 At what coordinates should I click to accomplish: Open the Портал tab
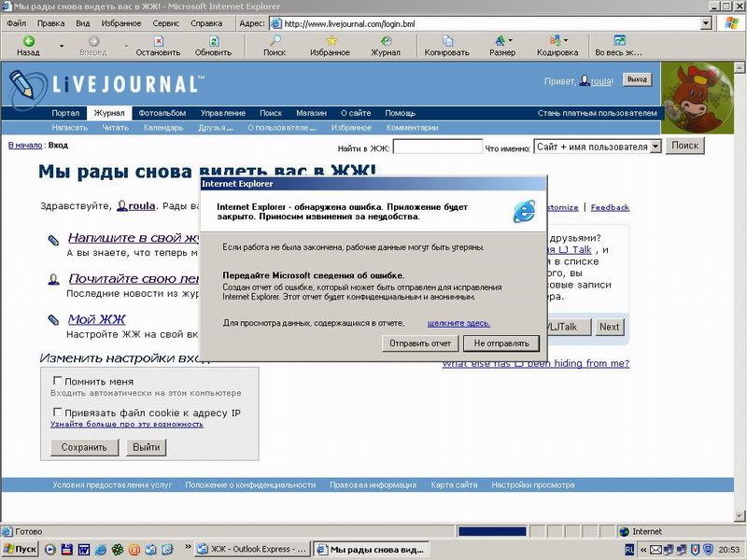(65, 113)
